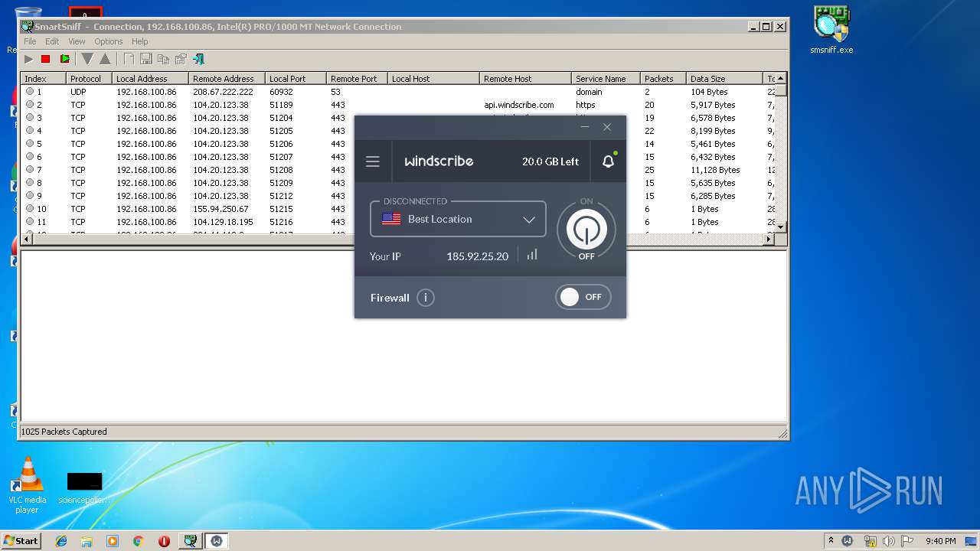The height and width of the screenshot is (551, 980).
Task: Open Windows Media Player taskbar icon
Action: point(113,541)
